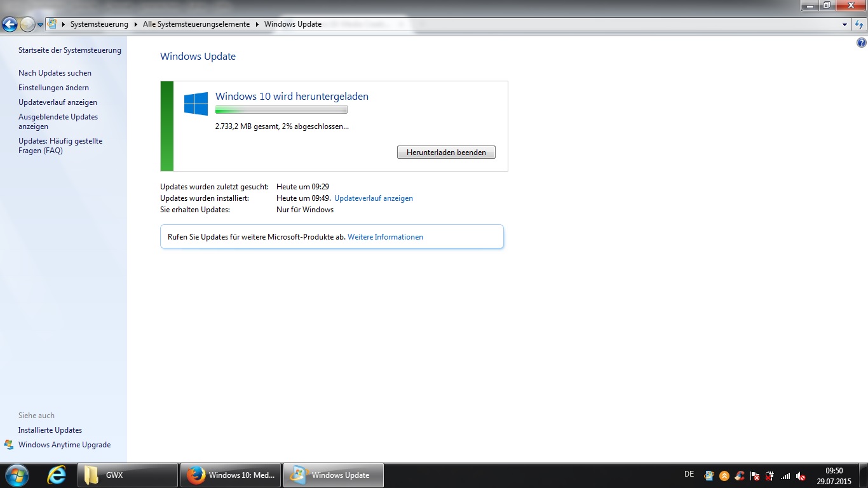Click the DE language indicator
The height and width of the screenshot is (488, 868).
pos(689,474)
